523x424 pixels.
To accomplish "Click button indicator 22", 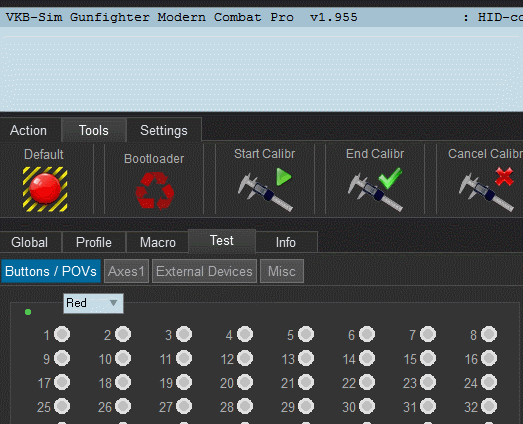I will [x=367, y=382].
